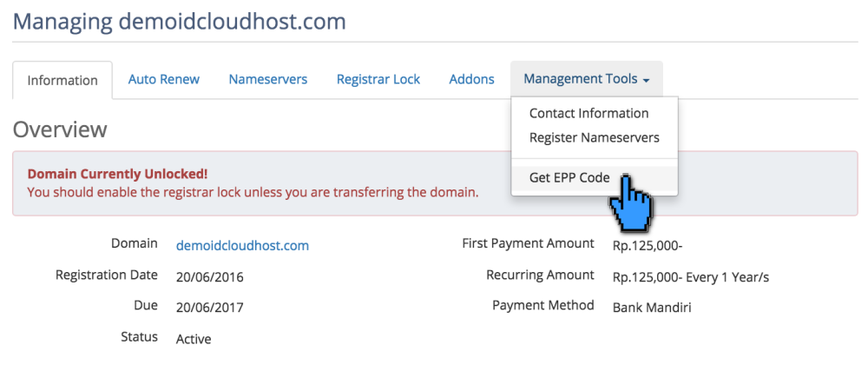Open the Management Tools dropdown

[587, 79]
